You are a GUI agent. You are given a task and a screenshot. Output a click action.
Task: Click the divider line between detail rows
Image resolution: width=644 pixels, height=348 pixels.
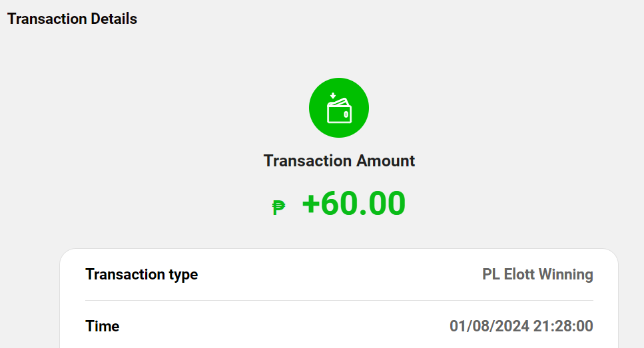339,300
